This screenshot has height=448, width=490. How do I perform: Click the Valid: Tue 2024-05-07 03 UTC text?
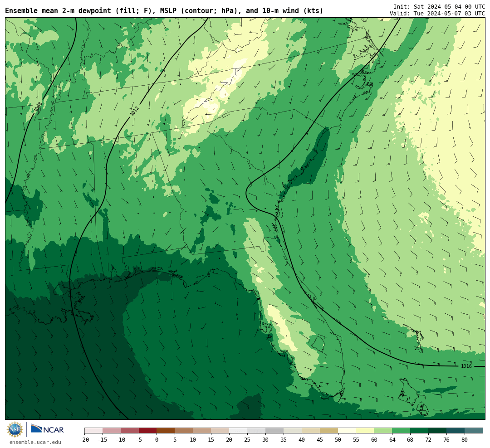pos(437,14)
